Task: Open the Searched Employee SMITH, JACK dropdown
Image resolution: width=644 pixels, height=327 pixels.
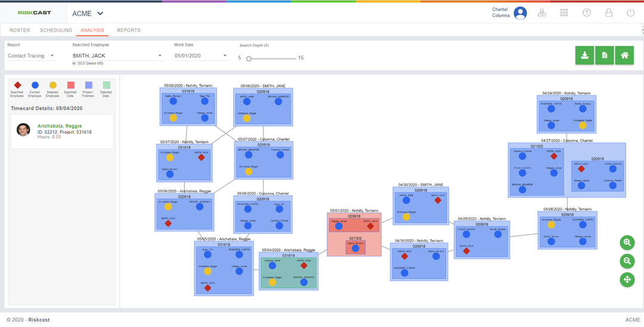Action: click(x=118, y=56)
